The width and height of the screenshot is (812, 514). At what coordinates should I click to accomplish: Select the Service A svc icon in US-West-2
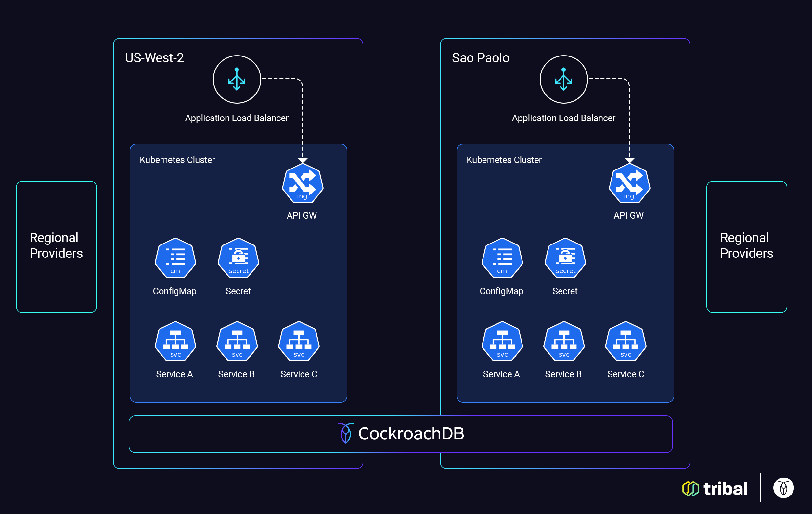point(175,342)
